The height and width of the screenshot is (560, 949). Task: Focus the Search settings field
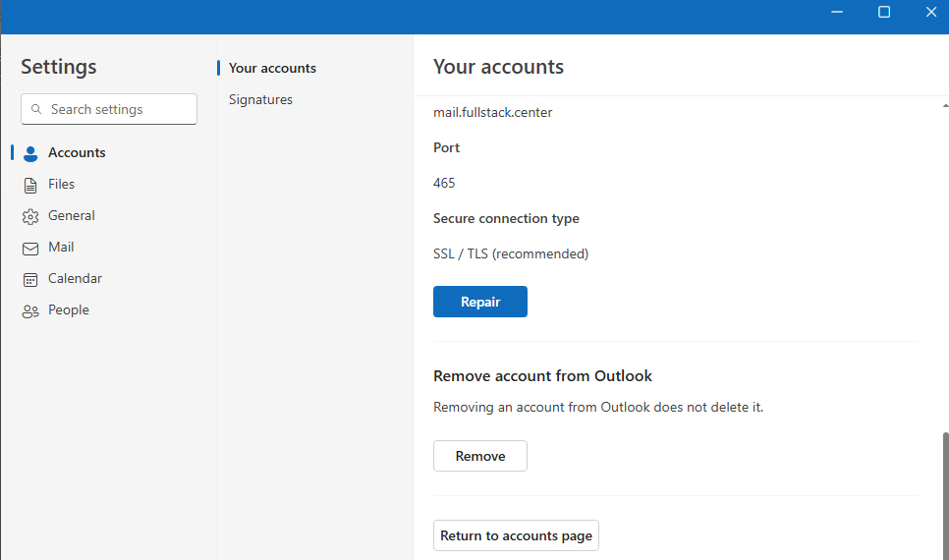(x=109, y=109)
